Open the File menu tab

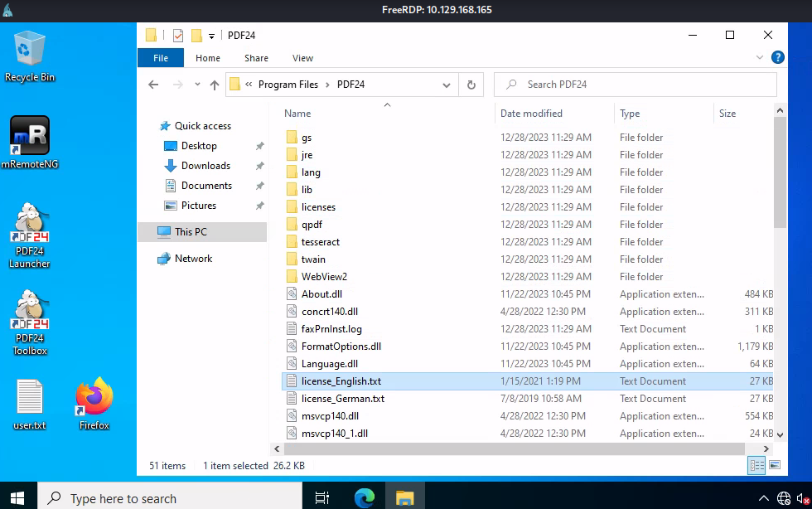click(161, 58)
